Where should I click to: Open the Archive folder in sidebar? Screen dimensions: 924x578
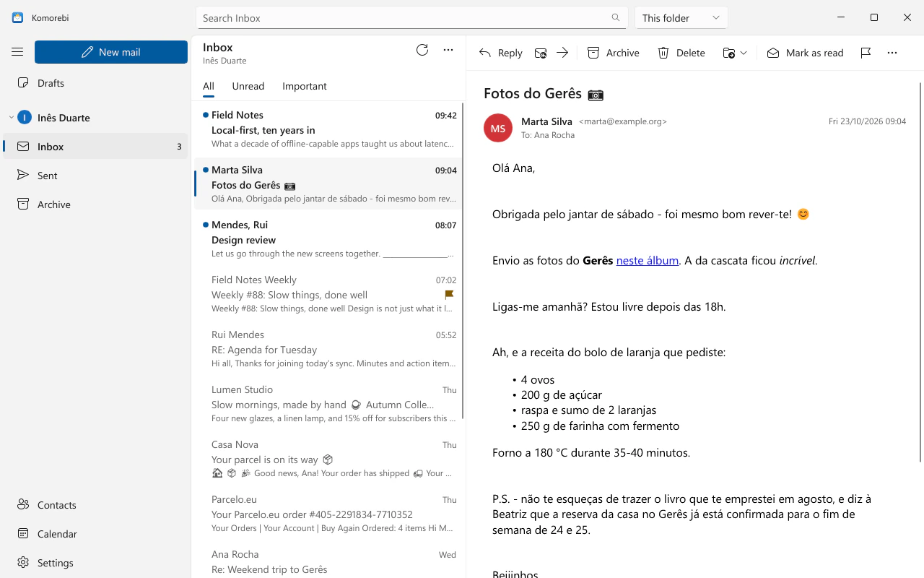(95, 204)
